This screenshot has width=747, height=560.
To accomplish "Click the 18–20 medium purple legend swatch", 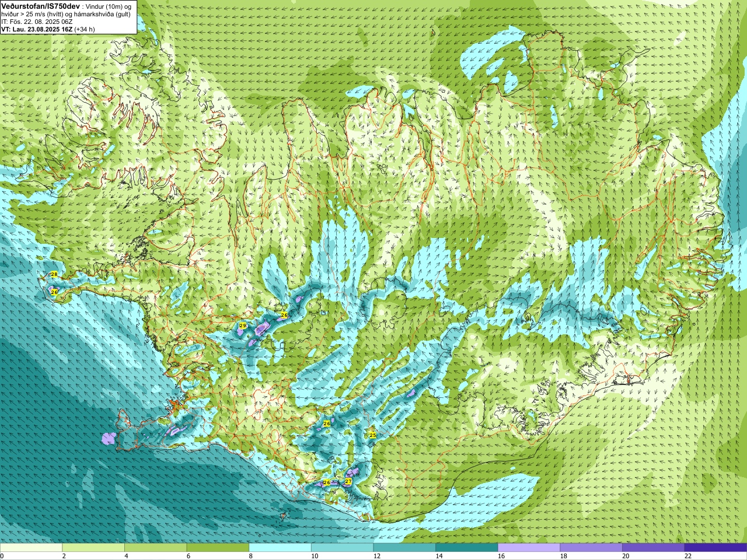I will (x=591, y=548).
